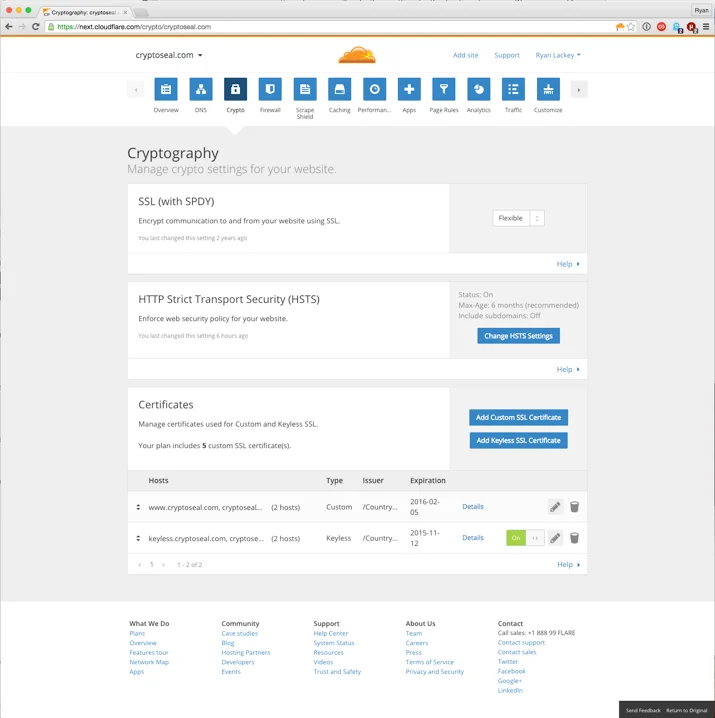This screenshot has width=715, height=718.
Task: Go to CloudFlare logo home
Action: pyautogui.click(x=357, y=55)
